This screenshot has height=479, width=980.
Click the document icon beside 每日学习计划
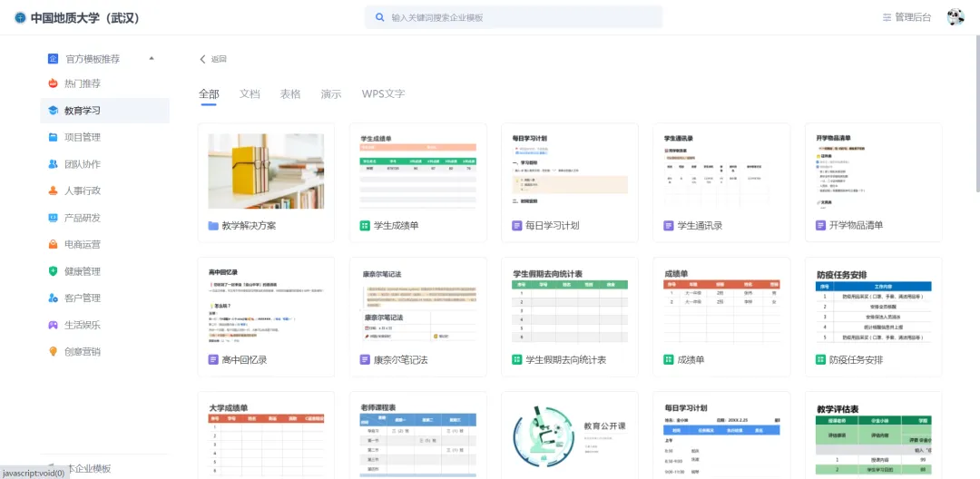517,226
